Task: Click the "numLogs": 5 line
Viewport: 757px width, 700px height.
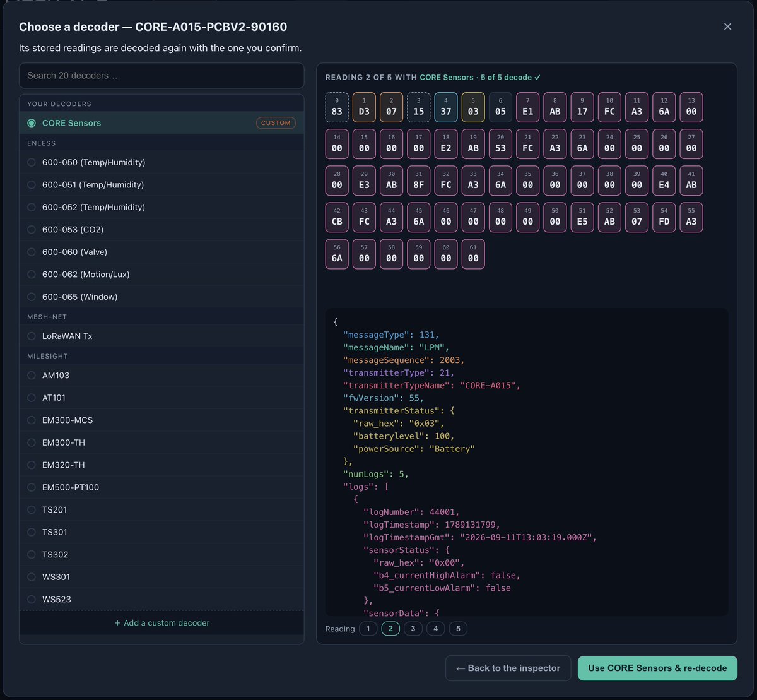Action: coord(376,474)
